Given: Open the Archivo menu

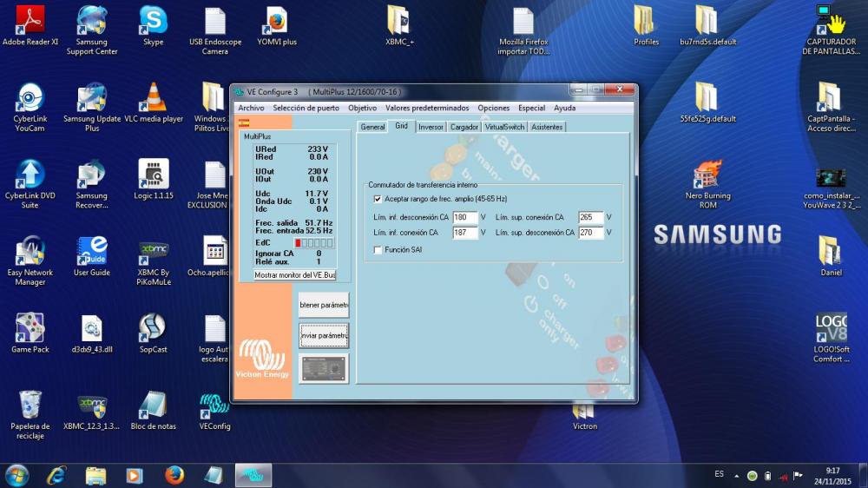Looking at the screenshot, I should click(x=251, y=108).
